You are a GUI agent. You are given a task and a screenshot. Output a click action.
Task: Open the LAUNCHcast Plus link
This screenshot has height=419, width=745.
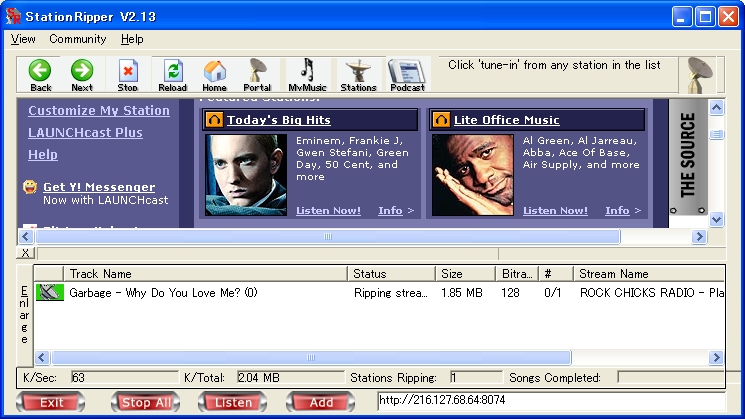(85, 133)
